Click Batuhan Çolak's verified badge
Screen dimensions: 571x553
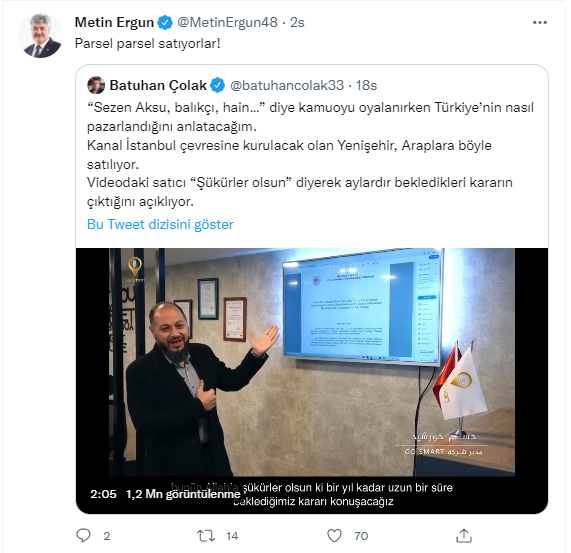217,85
